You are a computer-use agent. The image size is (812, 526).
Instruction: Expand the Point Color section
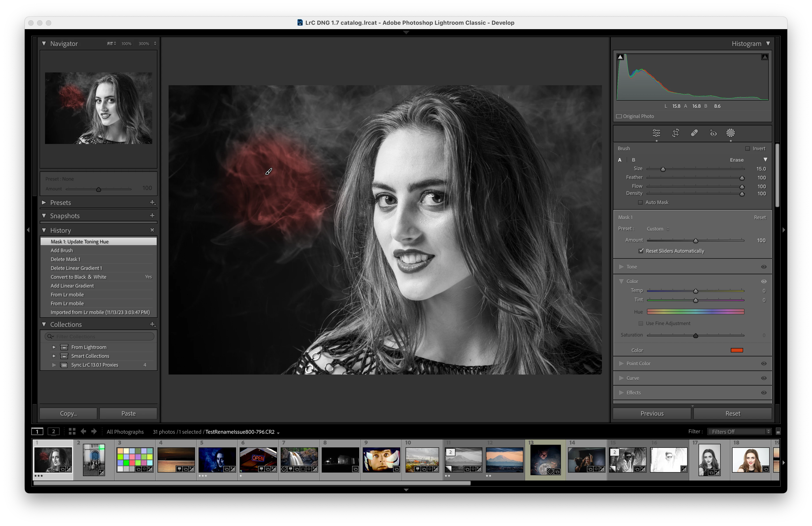pos(621,363)
